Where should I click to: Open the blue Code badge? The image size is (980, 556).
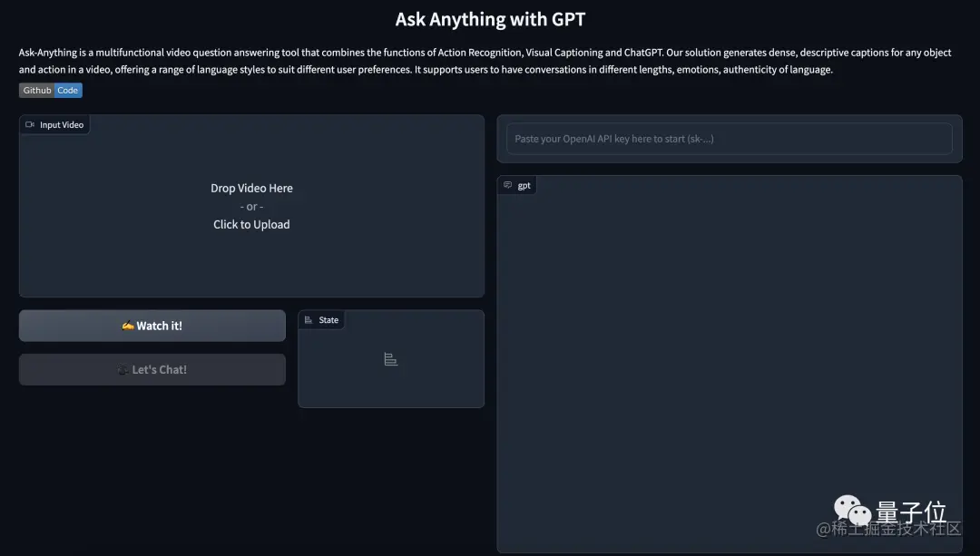(x=67, y=90)
